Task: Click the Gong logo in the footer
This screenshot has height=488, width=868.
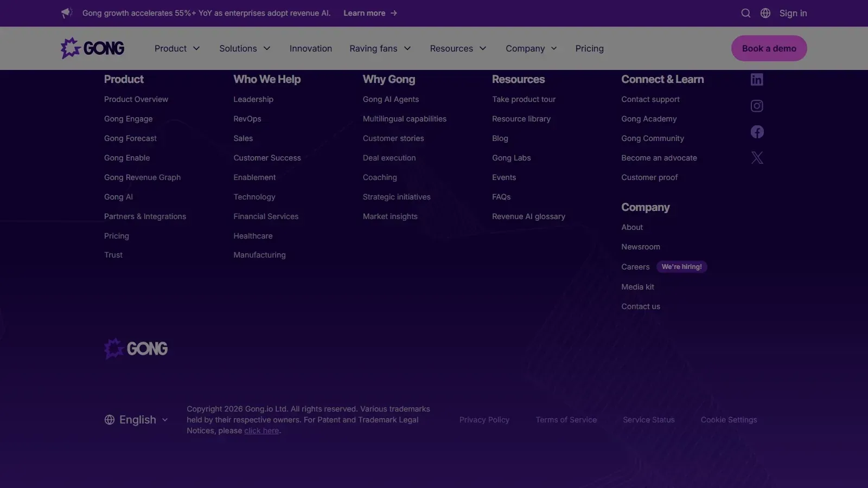Action: (x=136, y=349)
